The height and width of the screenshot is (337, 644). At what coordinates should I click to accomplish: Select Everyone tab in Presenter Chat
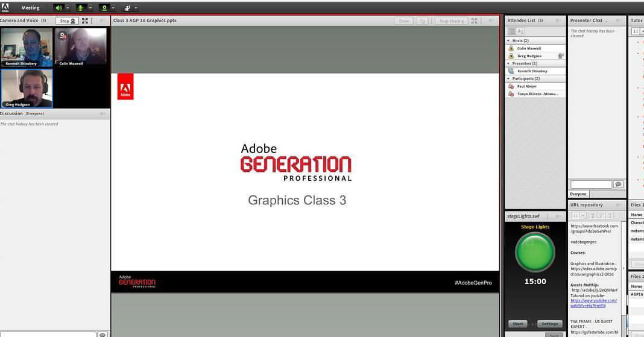(578, 194)
